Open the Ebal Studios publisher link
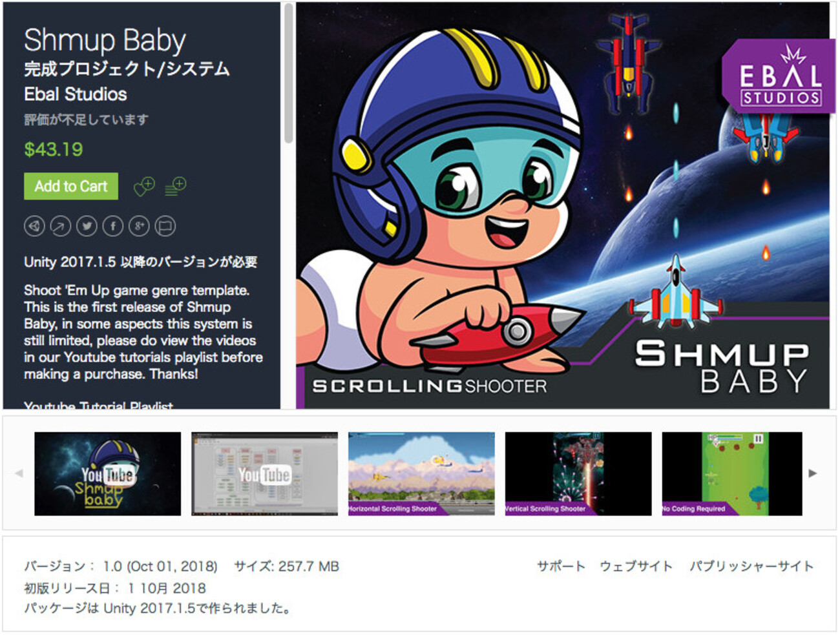Image resolution: width=840 pixels, height=635 pixels. coord(76,94)
